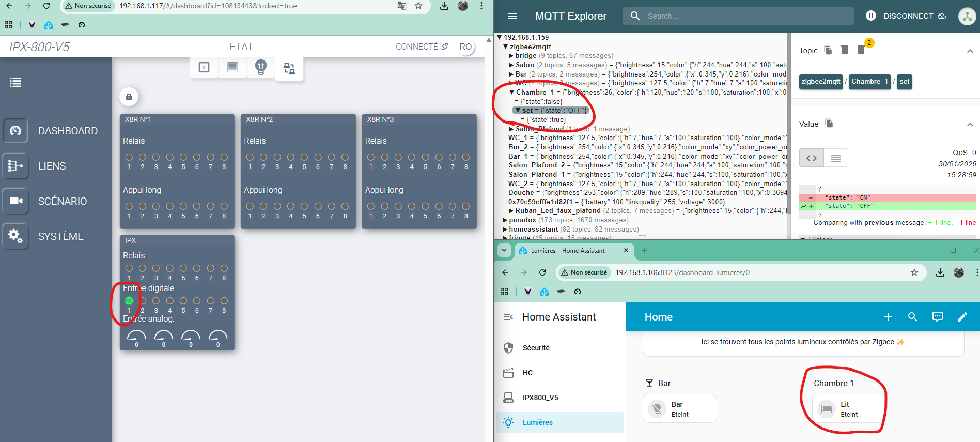
Task: Open the SCÉNARIO menu in IPX sidebar
Action: [62, 201]
